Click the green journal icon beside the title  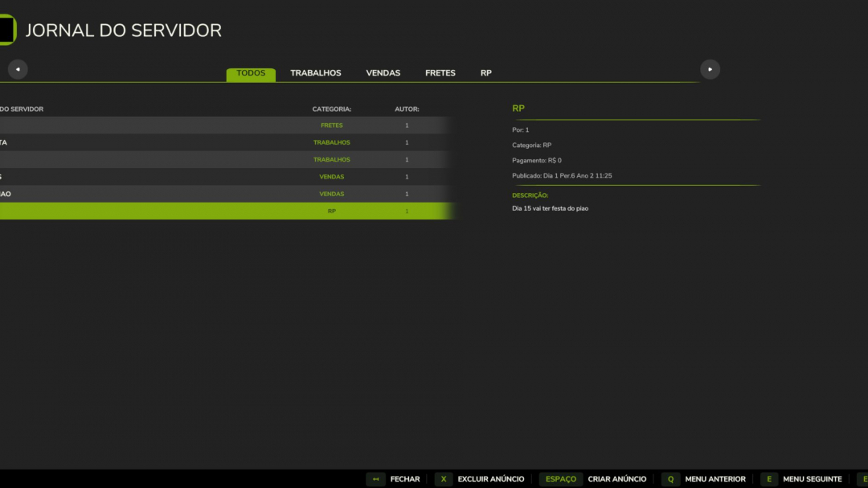point(8,30)
